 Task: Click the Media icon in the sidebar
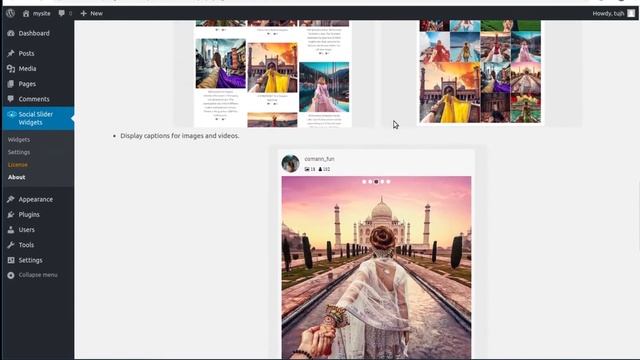11,69
